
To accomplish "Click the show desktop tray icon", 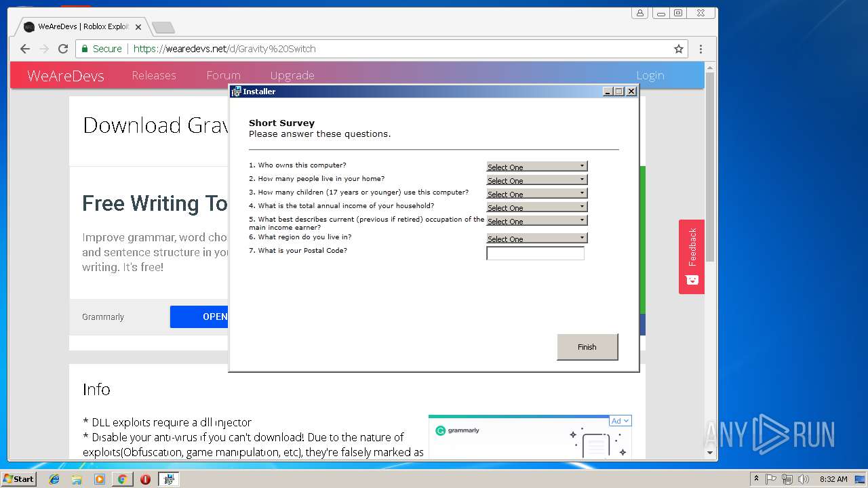I will [861, 479].
